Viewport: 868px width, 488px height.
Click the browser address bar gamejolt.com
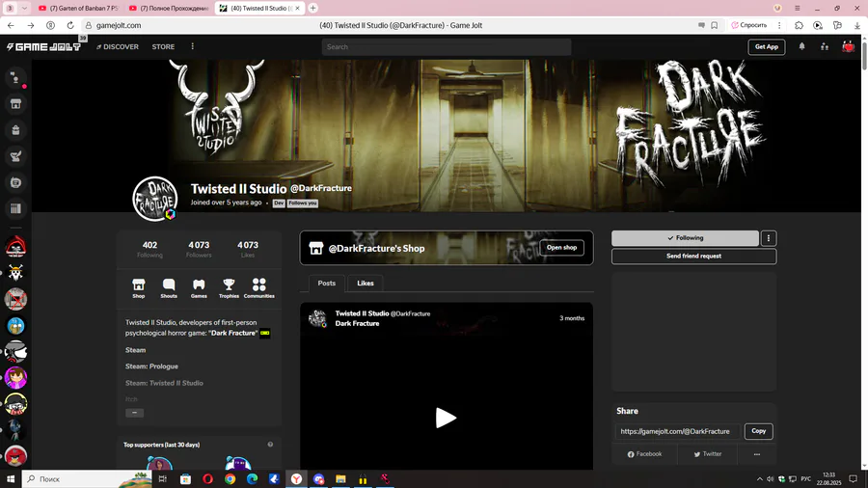pos(119,25)
